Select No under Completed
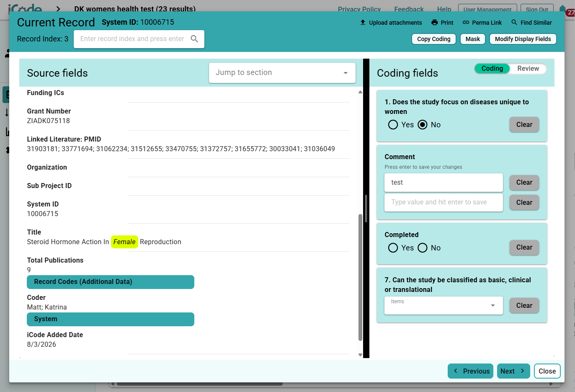 (423, 248)
